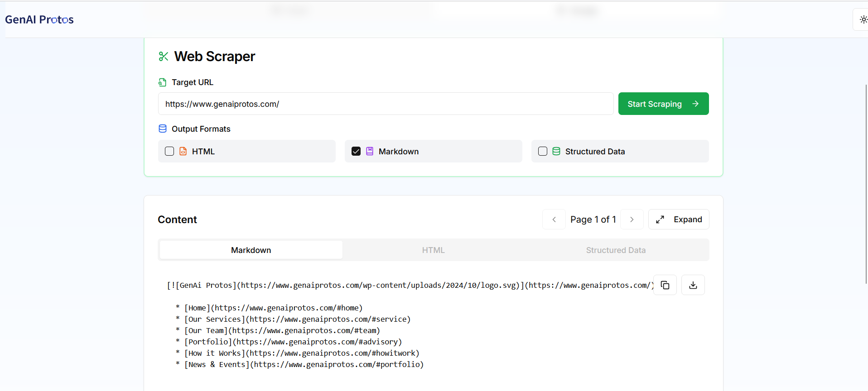Click the GenAI Protos logo

tap(39, 19)
